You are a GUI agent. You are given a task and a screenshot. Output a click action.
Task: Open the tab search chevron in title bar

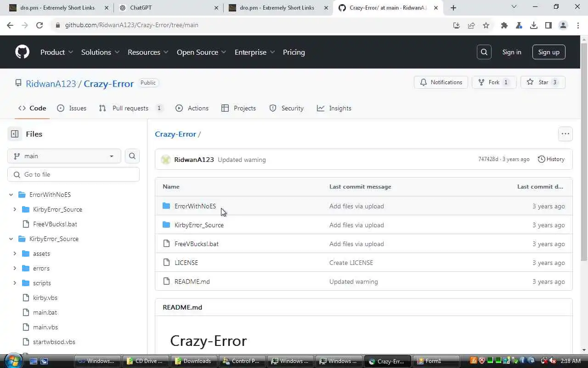[x=514, y=7]
